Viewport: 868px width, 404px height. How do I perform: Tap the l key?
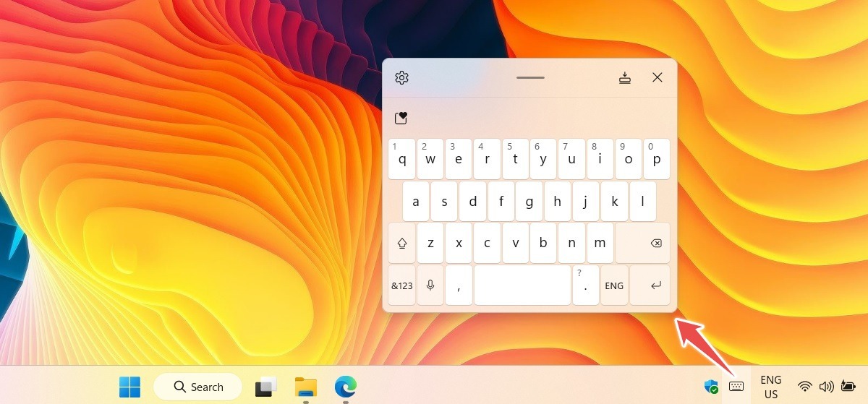point(642,201)
